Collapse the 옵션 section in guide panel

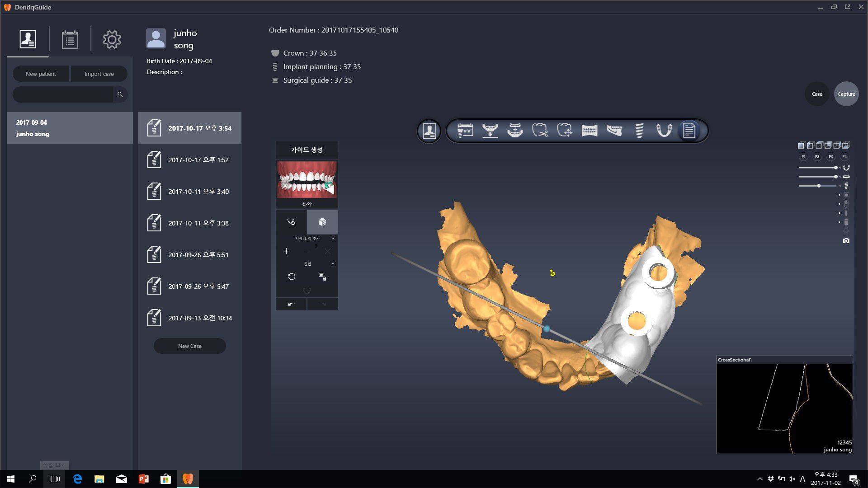(333, 263)
